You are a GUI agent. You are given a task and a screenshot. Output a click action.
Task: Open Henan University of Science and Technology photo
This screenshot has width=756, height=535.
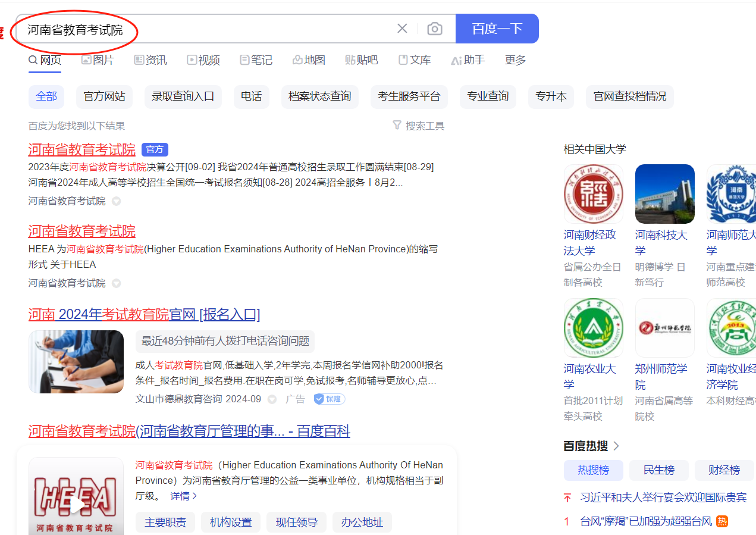[x=664, y=194]
